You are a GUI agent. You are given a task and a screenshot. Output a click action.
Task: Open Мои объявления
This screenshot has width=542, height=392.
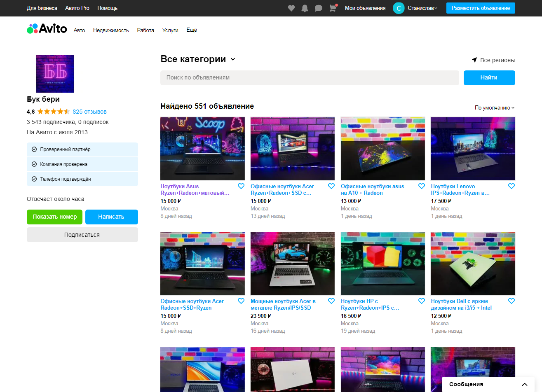click(x=365, y=8)
